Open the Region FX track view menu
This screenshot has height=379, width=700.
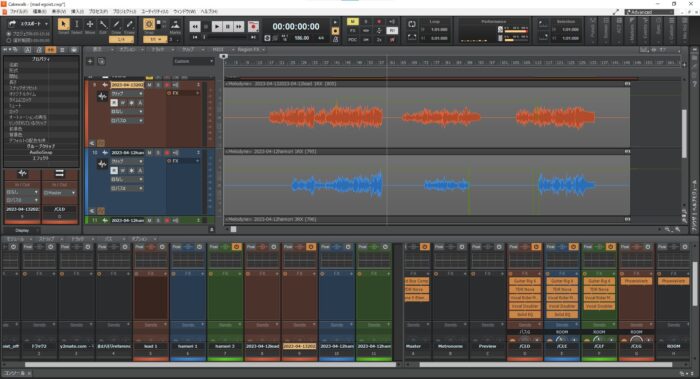click(251, 50)
